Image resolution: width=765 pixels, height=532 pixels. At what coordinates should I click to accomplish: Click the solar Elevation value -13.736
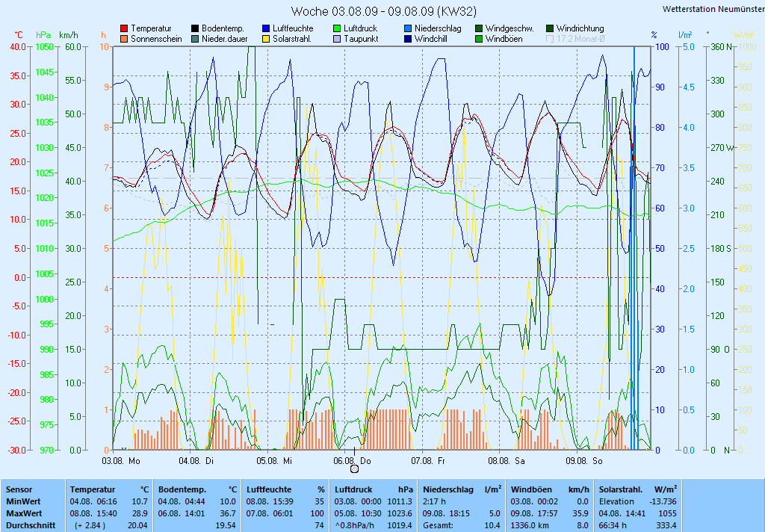pos(663,502)
